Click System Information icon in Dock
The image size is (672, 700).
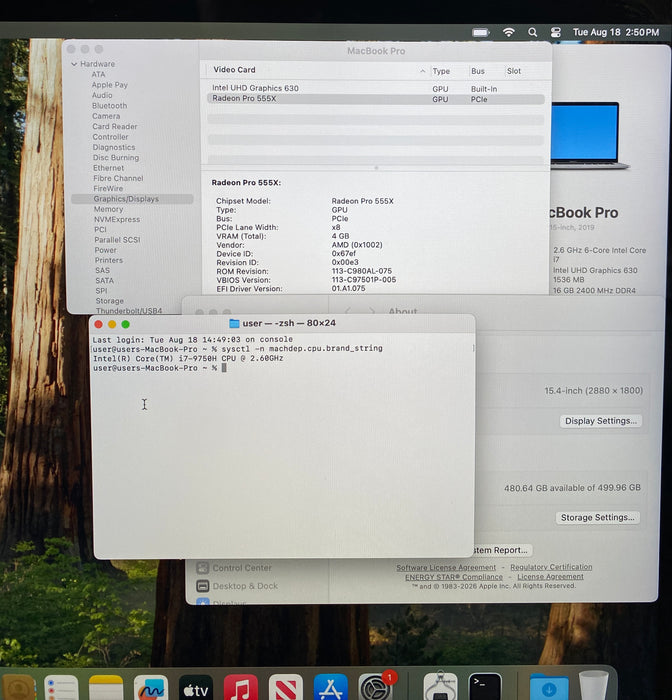(x=440, y=688)
